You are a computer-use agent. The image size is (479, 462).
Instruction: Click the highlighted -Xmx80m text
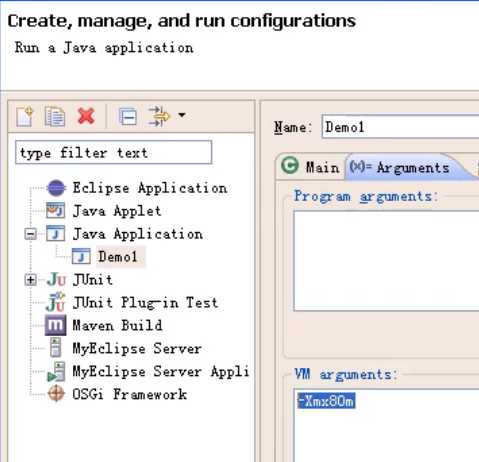326,401
